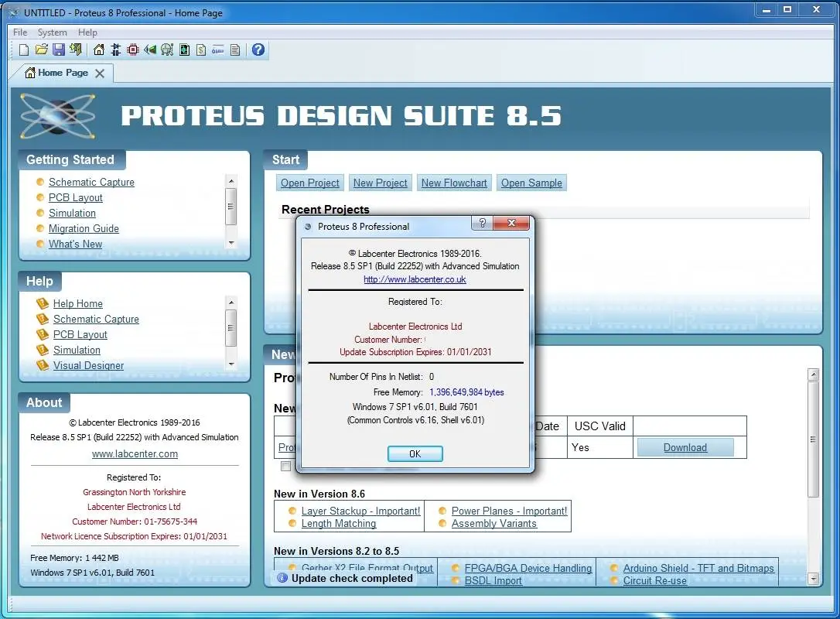Image resolution: width=840 pixels, height=619 pixels.
Task: Open PCB Layout via the red chip icon
Action: pos(133,50)
